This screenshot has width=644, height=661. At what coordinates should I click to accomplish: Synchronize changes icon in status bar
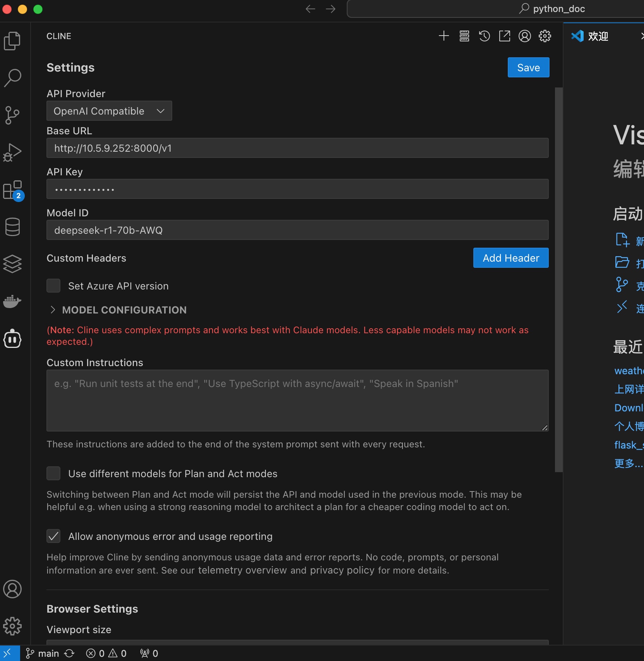[69, 653]
